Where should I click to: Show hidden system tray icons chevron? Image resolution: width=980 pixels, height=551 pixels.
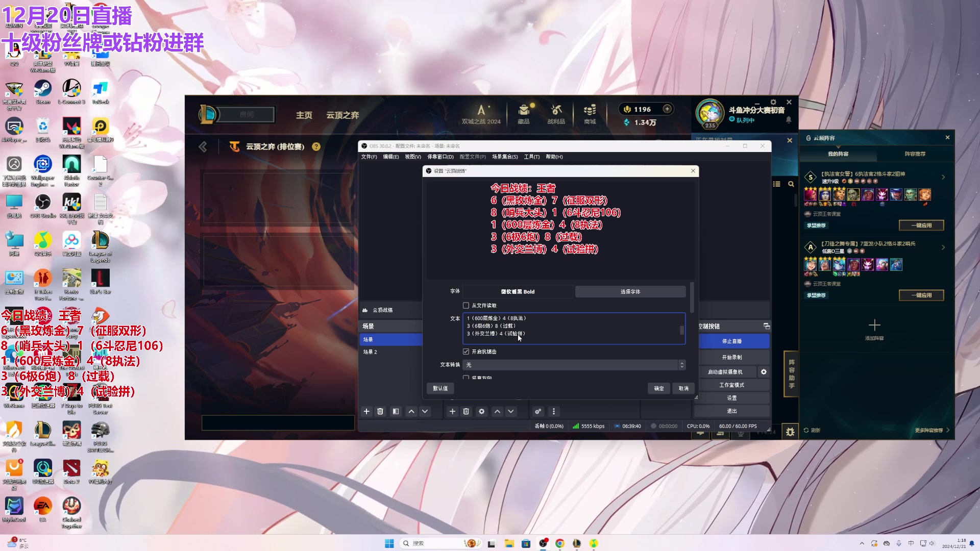(x=862, y=543)
